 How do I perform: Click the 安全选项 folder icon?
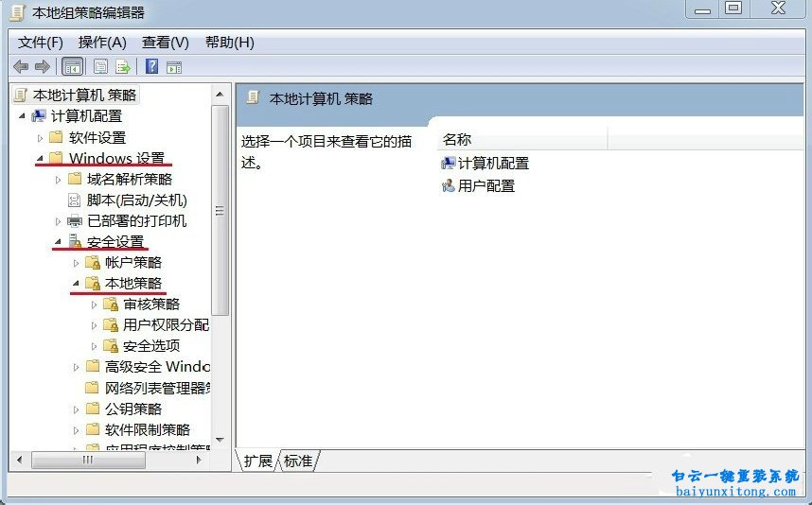[111, 345]
